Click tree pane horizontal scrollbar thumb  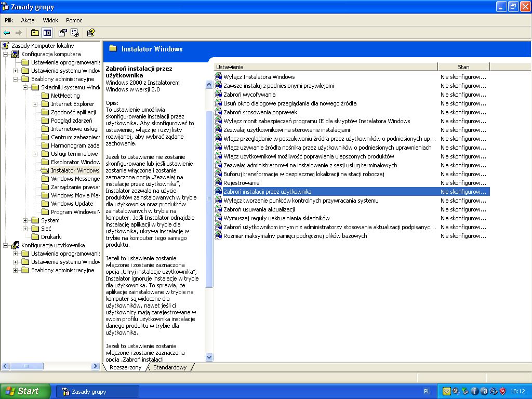pyautogui.click(x=27, y=366)
